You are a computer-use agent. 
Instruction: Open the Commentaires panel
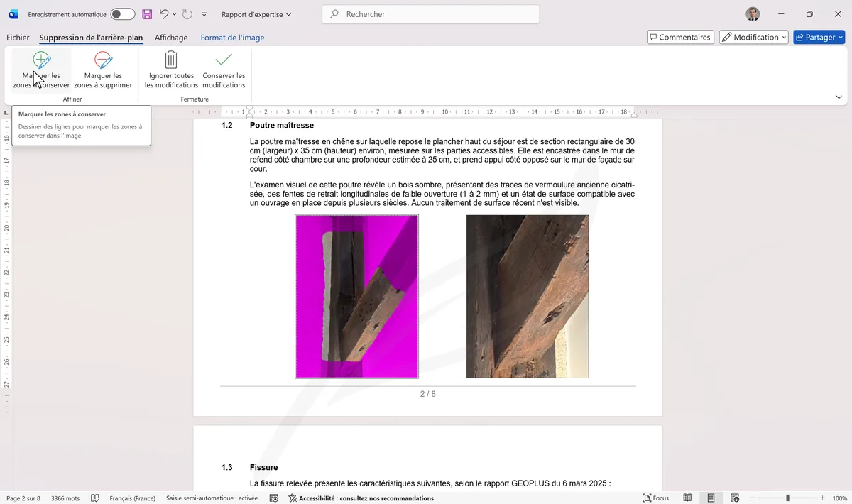(x=679, y=37)
